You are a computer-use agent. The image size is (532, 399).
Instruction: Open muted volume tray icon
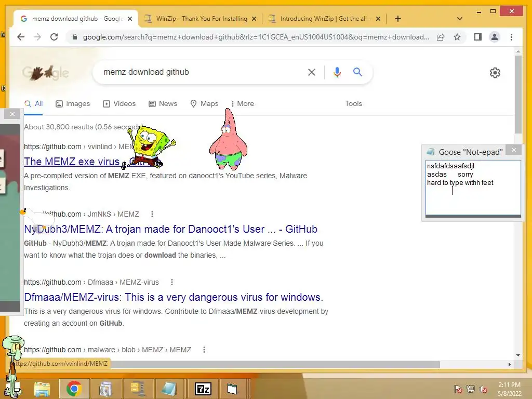pos(483,389)
